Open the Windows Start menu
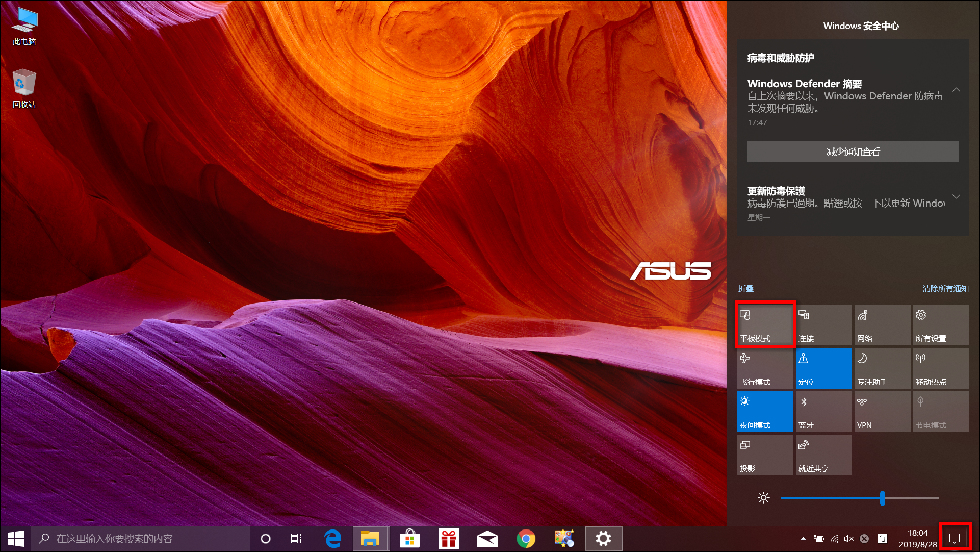Image resolution: width=980 pixels, height=555 pixels. 16,539
